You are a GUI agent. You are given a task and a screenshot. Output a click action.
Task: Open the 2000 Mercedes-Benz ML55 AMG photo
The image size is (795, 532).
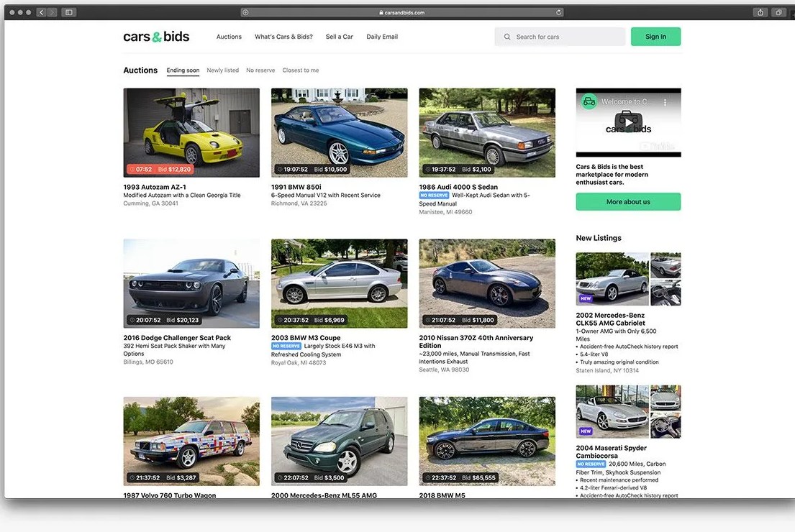tap(339, 441)
